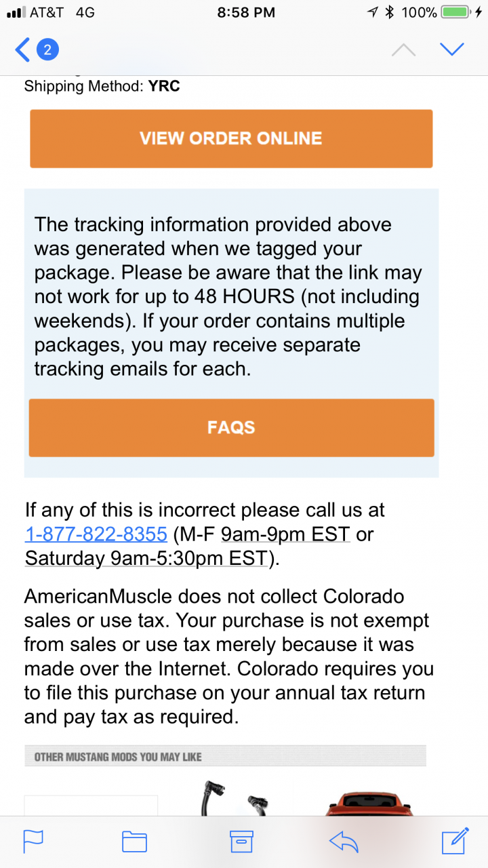Tap the 8:58 PM clock
Viewport: 488px width, 868px height.
point(246,12)
